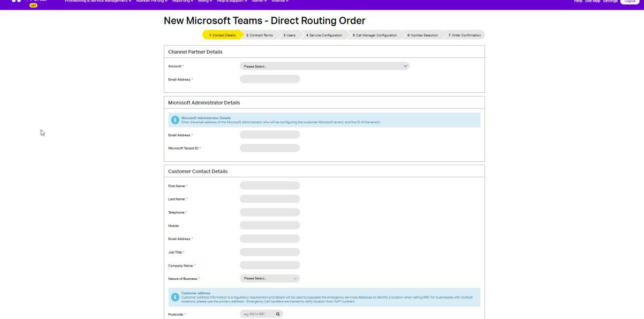Select step 1 Contact Details
The height and width of the screenshot is (319, 644).
222,35
